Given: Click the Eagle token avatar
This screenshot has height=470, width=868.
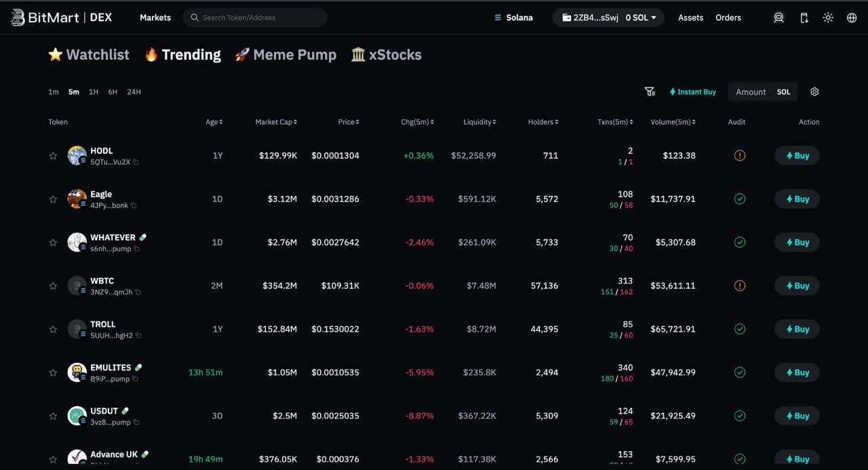Looking at the screenshot, I should pos(77,199).
